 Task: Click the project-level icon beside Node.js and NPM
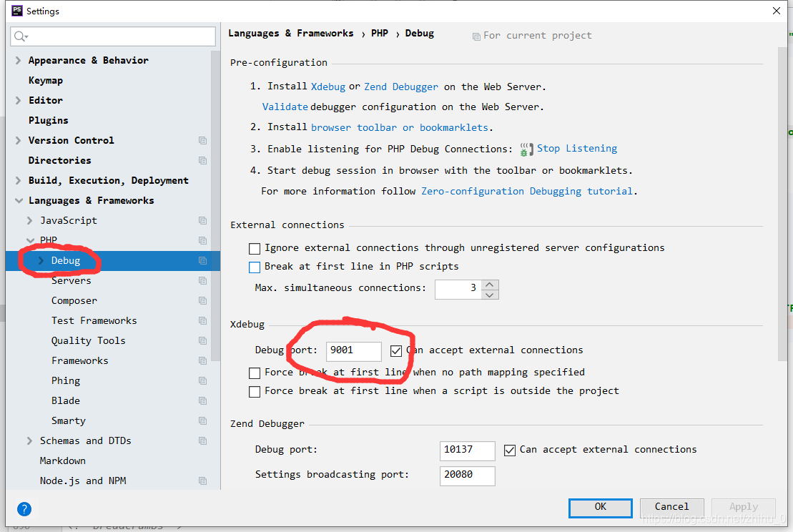(203, 481)
